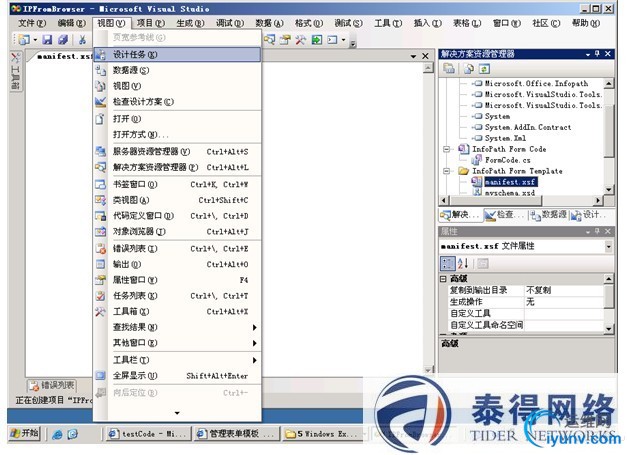Click 生成操作 value field
This screenshot has height=455, width=627.
[x=563, y=302]
